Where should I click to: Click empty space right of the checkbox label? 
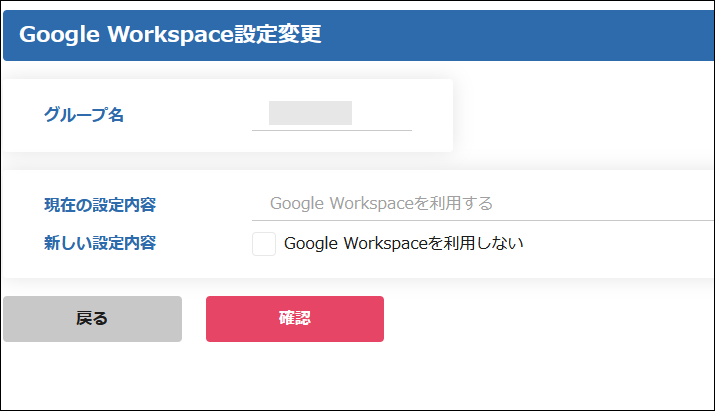620,243
